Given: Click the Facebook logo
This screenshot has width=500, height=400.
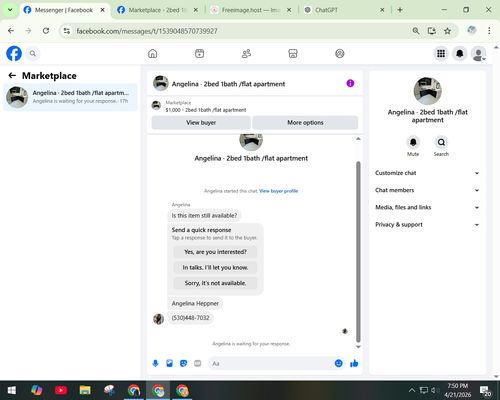Looking at the screenshot, I should 14,53.
